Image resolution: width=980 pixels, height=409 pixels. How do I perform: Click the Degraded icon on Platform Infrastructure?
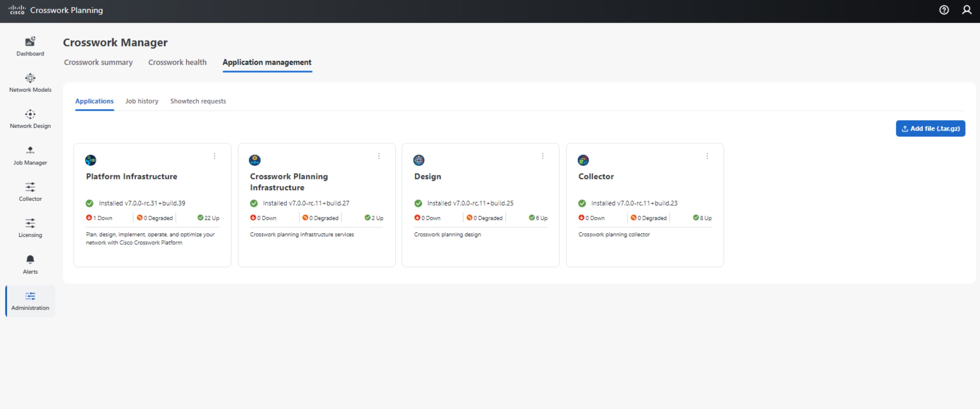(x=140, y=218)
